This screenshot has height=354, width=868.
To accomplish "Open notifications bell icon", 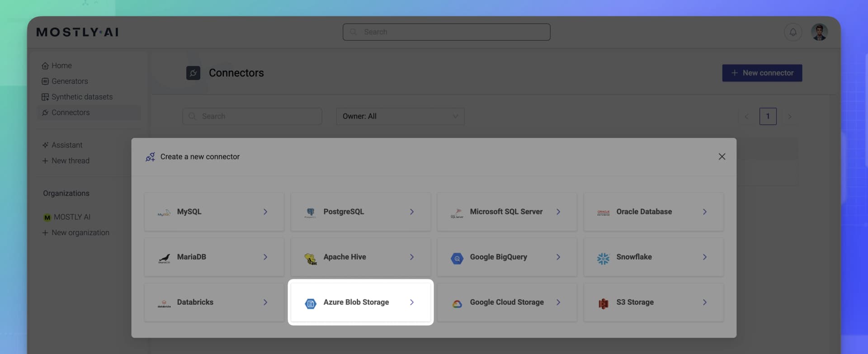I will [793, 32].
